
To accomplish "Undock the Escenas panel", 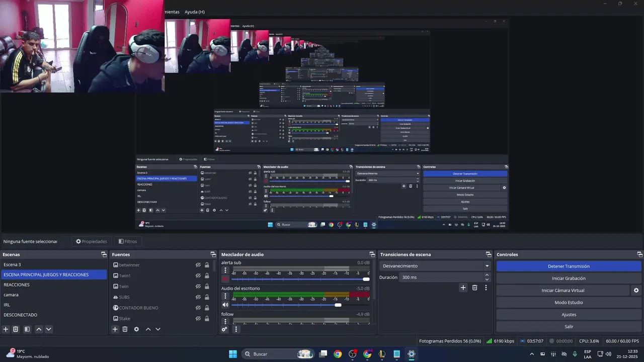I will [104, 254].
